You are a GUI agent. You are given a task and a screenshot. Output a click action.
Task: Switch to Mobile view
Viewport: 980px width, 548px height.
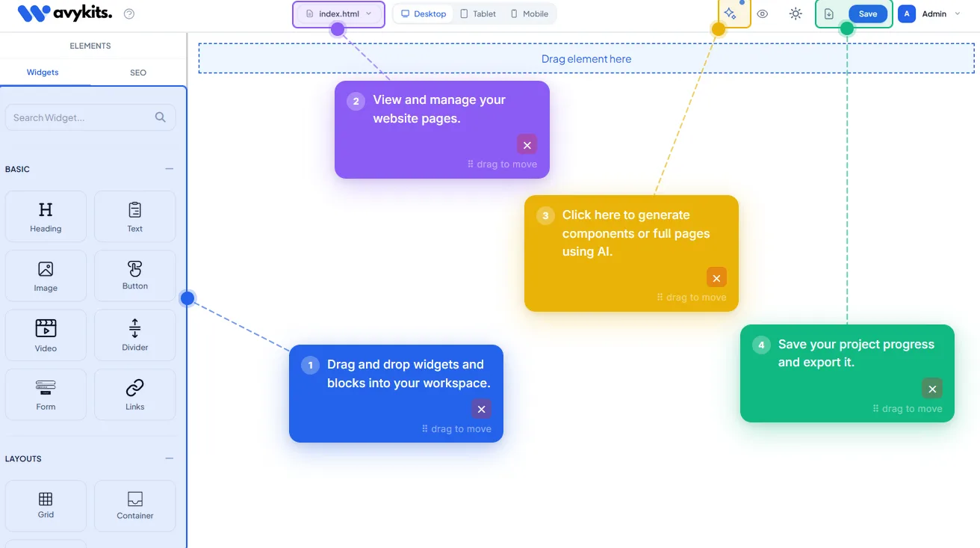tap(530, 13)
